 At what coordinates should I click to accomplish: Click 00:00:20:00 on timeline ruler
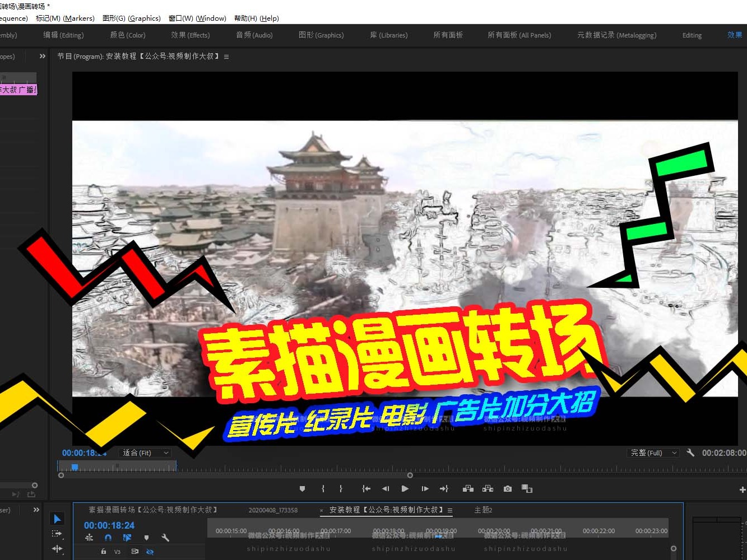pyautogui.click(x=494, y=530)
